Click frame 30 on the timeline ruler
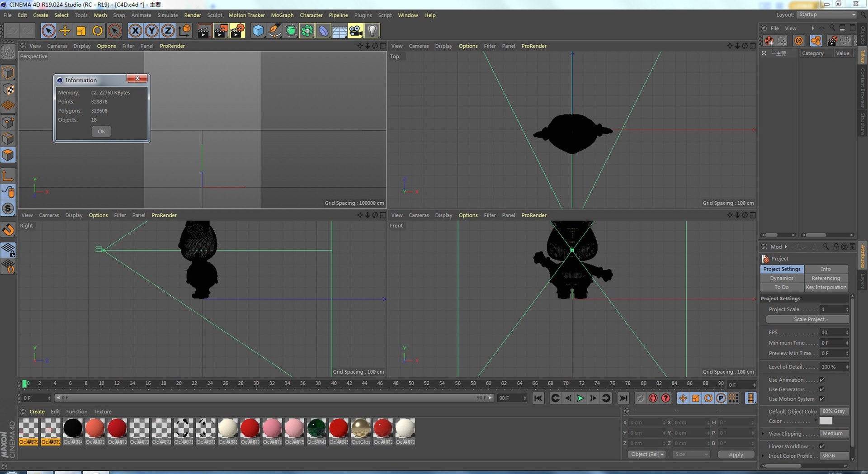Viewport: 868px width, 474px height. (x=256, y=383)
